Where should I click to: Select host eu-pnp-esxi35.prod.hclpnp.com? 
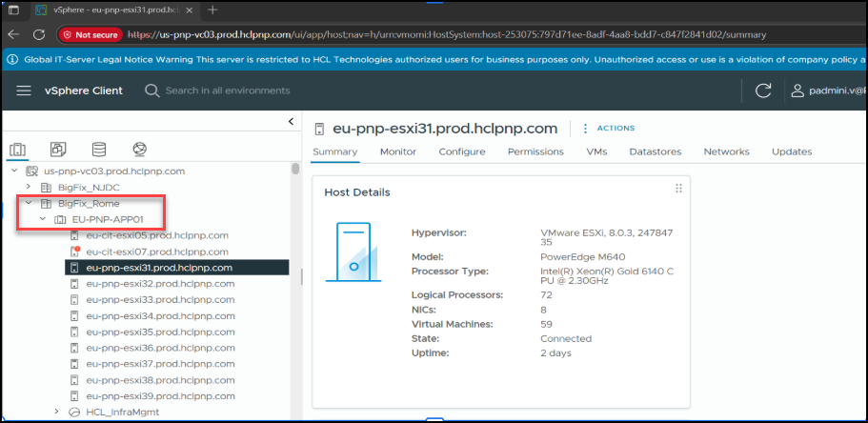(160, 332)
